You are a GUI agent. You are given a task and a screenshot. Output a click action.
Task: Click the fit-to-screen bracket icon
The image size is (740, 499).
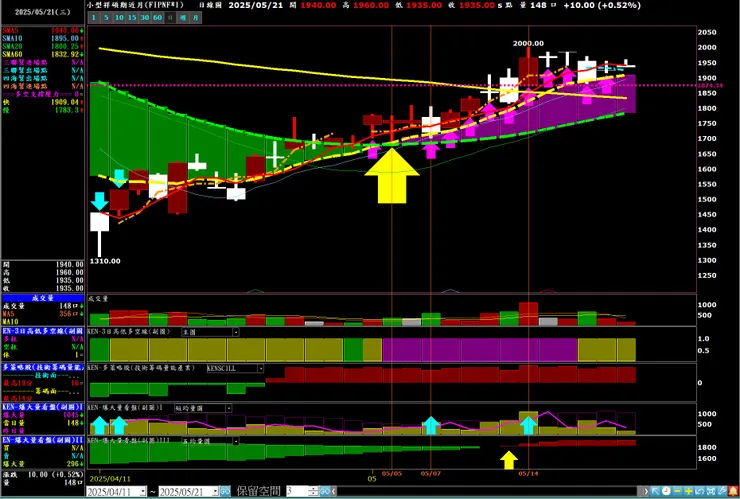[x=710, y=491]
